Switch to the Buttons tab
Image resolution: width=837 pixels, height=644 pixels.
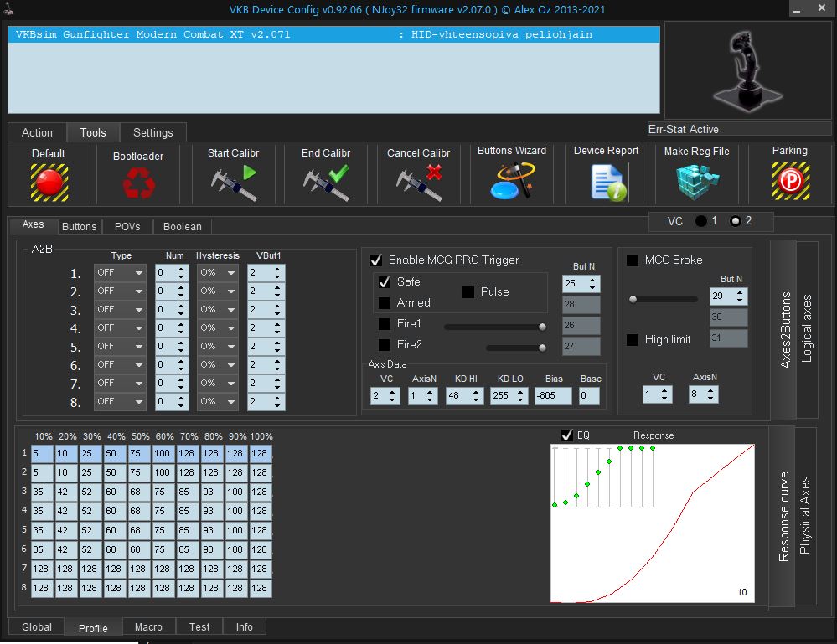coord(80,227)
